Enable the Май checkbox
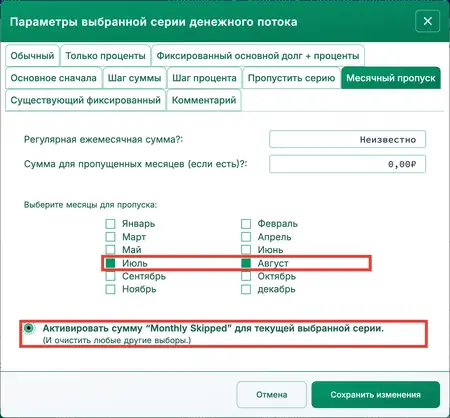Viewport: 450px width, 418px height. click(x=110, y=250)
